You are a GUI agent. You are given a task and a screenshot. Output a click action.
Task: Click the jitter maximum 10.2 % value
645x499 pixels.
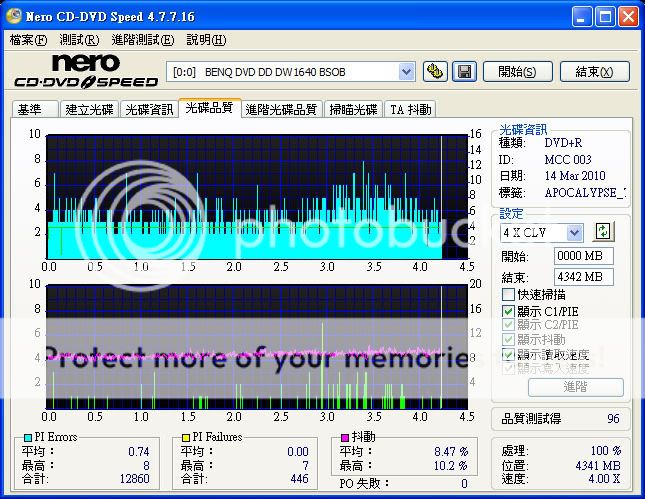tap(451, 465)
